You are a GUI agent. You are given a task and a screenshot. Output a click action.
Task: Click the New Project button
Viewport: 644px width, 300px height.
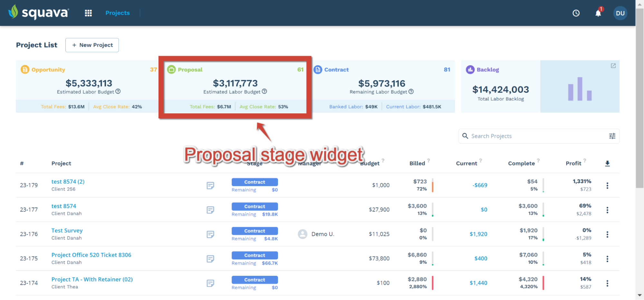(x=92, y=45)
